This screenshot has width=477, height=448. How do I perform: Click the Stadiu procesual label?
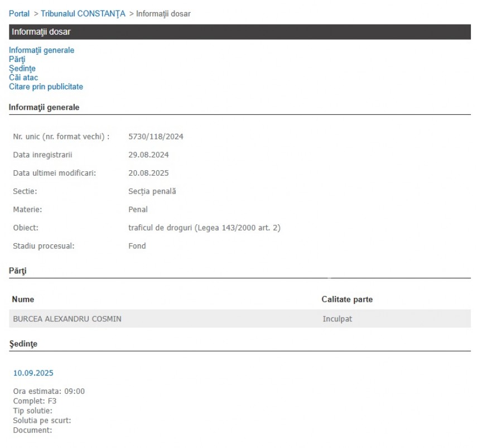pyautogui.click(x=44, y=246)
